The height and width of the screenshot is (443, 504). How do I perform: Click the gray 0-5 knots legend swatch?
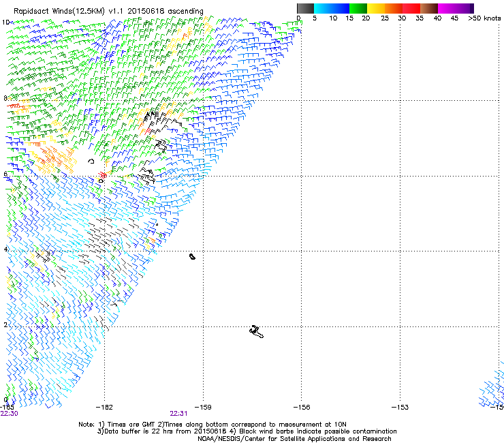(x=305, y=8)
